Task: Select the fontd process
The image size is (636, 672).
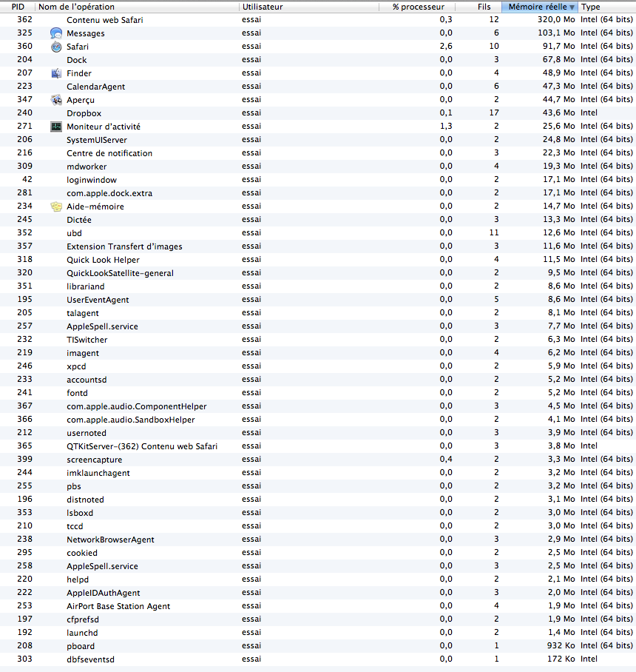Action: click(x=318, y=392)
